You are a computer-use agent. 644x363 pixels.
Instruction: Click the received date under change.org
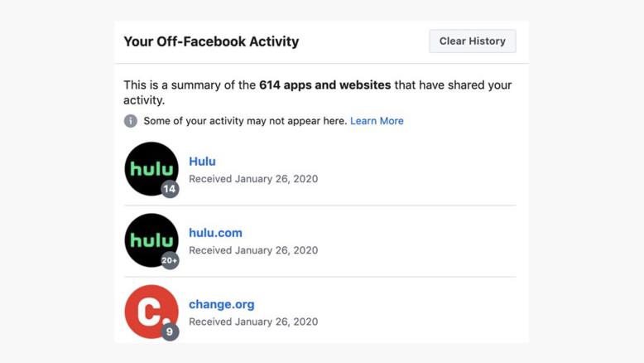point(253,322)
